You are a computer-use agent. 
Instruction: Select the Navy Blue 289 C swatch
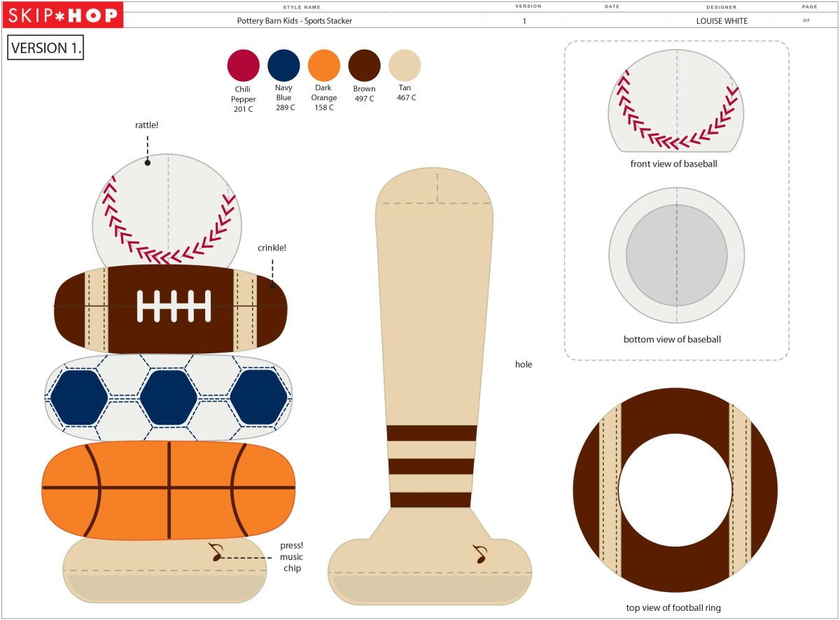click(x=283, y=66)
